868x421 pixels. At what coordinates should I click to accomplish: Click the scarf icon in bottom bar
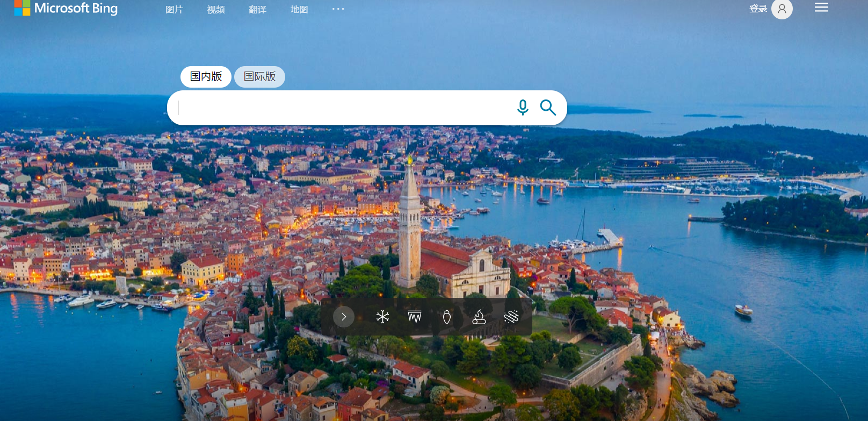(511, 317)
